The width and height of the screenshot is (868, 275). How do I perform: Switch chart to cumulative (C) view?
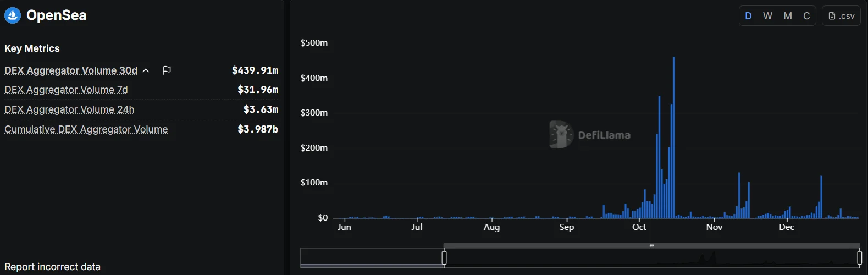click(x=806, y=16)
